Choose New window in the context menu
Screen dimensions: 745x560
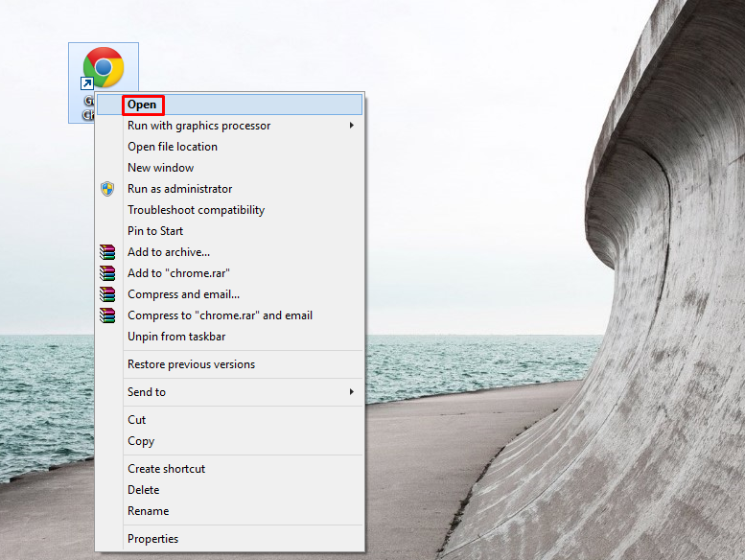tap(160, 168)
